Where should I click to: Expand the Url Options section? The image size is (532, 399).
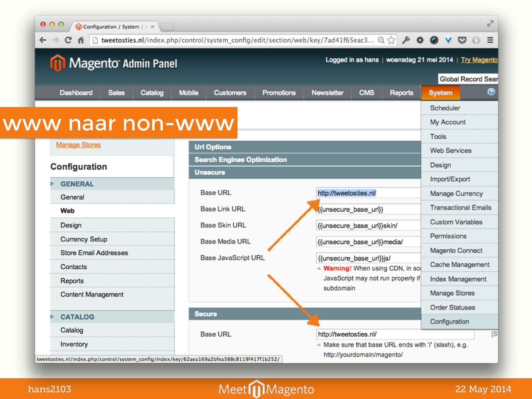pyautogui.click(x=305, y=147)
